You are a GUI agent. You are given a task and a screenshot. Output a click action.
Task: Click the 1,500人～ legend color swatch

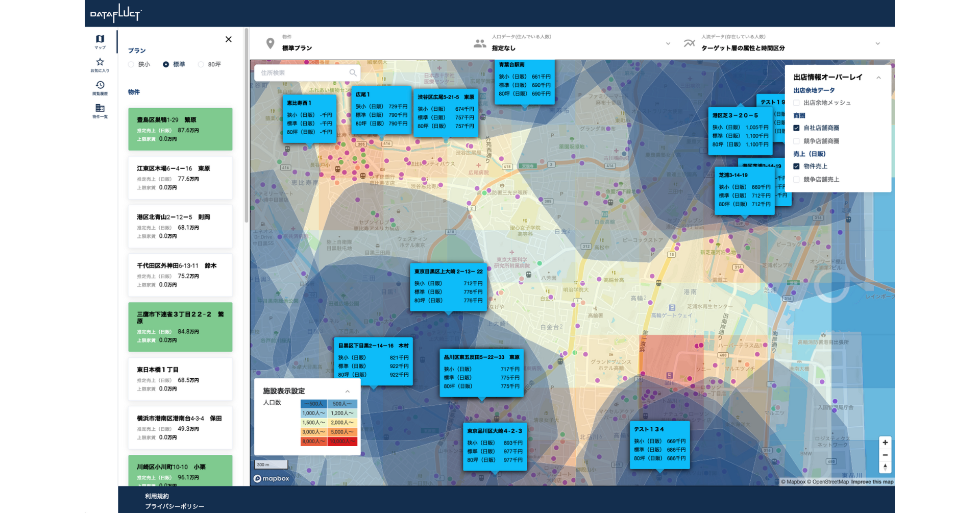point(313,423)
